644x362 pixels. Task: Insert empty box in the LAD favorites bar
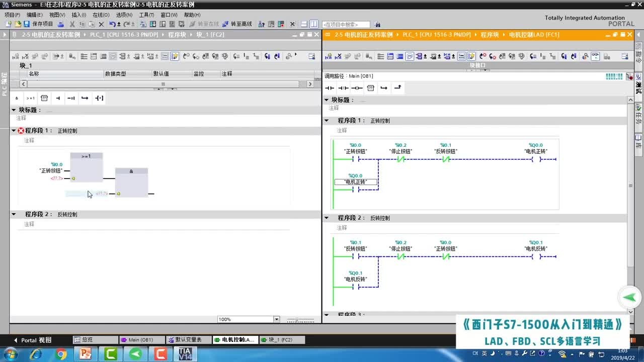(x=371, y=88)
